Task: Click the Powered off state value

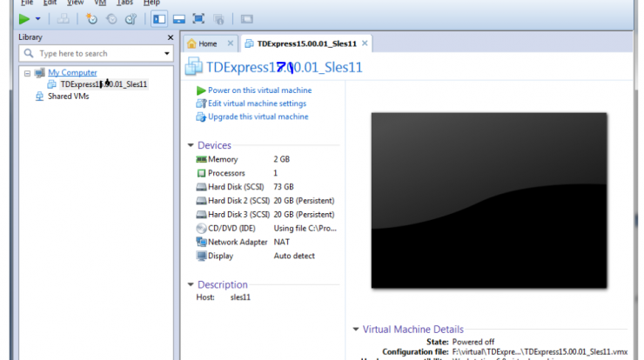Action: click(473, 342)
